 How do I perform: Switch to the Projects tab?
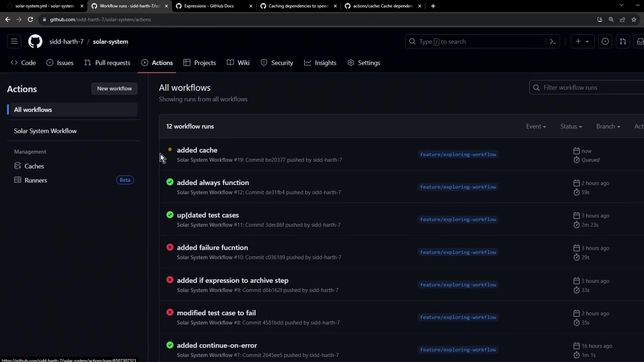200,63
